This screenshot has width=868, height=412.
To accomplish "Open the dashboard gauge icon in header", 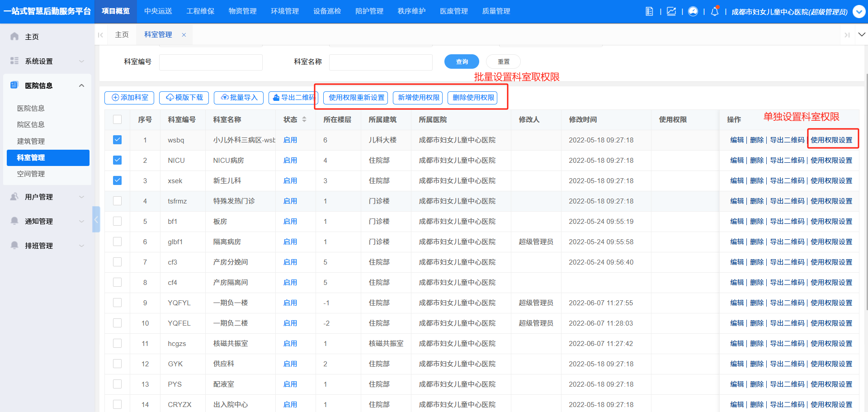I will [693, 11].
